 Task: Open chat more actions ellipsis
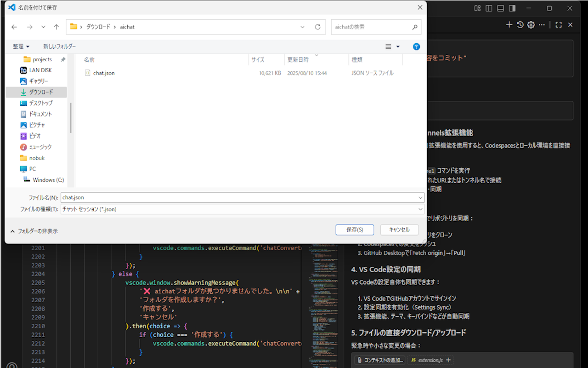pyautogui.click(x=542, y=25)
